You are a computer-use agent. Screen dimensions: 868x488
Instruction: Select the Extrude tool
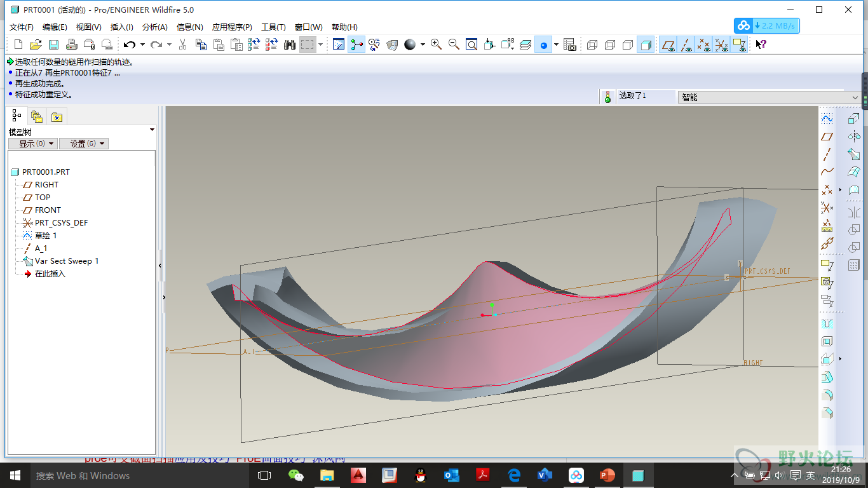point(854,119)
